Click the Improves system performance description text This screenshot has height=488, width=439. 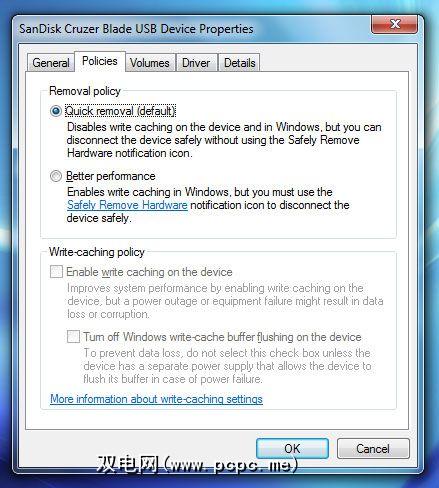[225, 301]
